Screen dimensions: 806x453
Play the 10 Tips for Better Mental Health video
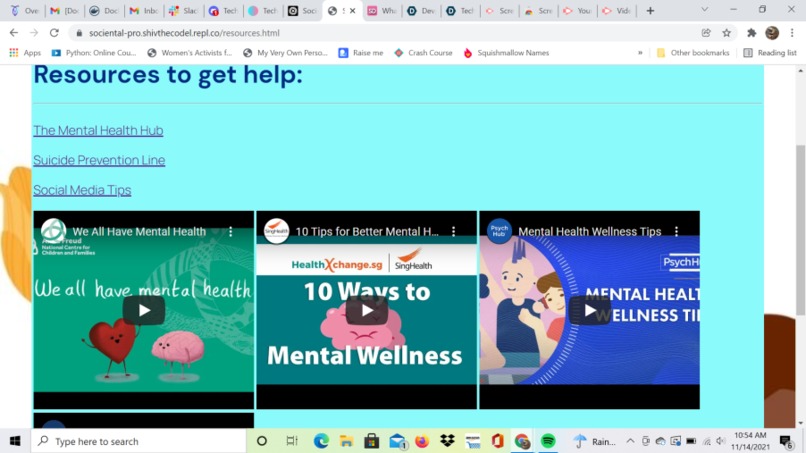(367, 310)
